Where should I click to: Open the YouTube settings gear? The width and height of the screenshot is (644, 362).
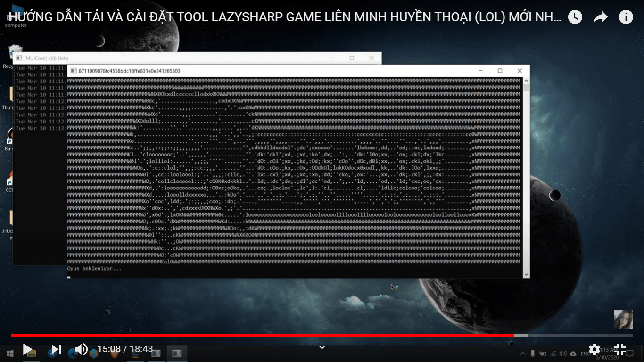[594, 349]
